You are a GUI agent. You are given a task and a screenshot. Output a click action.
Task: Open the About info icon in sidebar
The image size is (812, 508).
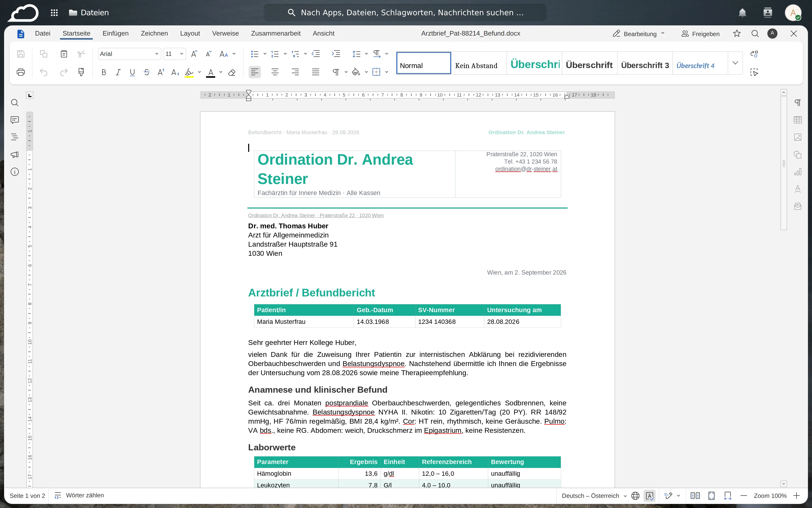coord(14,172)
